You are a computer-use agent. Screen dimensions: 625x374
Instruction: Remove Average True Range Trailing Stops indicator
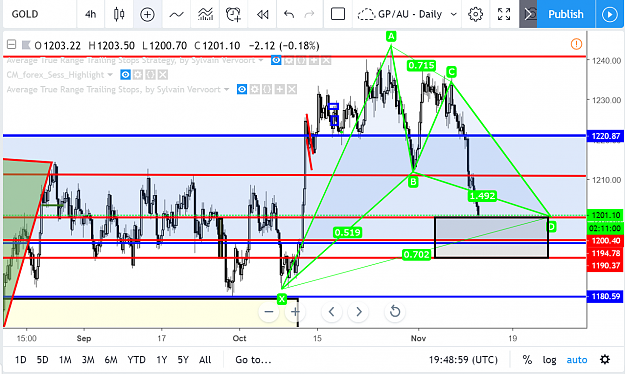point(292,89)
